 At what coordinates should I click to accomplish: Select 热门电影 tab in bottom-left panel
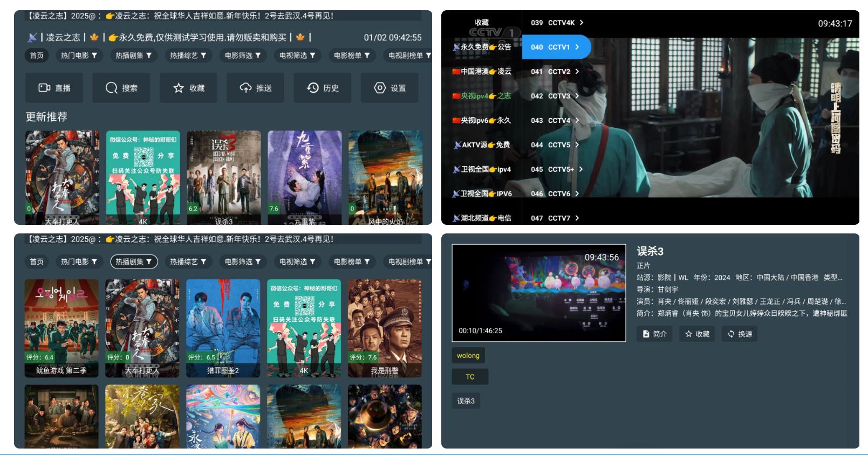(x=79, y=261)
